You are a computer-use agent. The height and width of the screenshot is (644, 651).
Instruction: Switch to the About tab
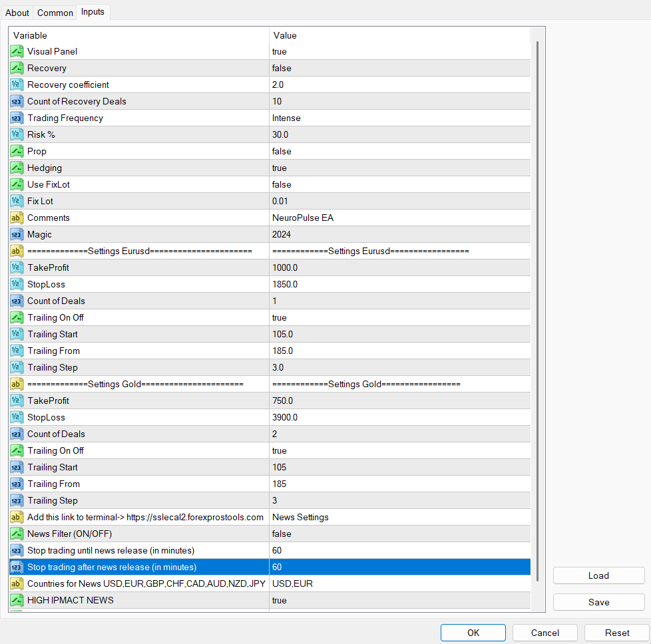(17, 13)
